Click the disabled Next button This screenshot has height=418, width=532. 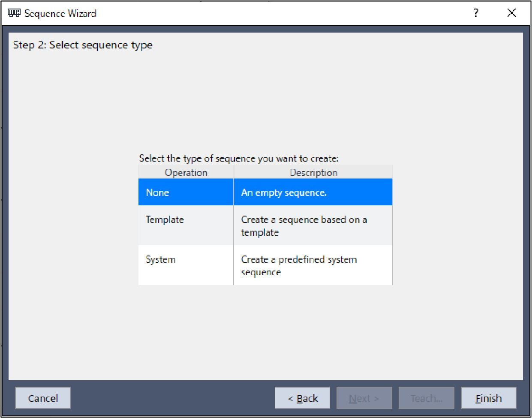(364, 398)
